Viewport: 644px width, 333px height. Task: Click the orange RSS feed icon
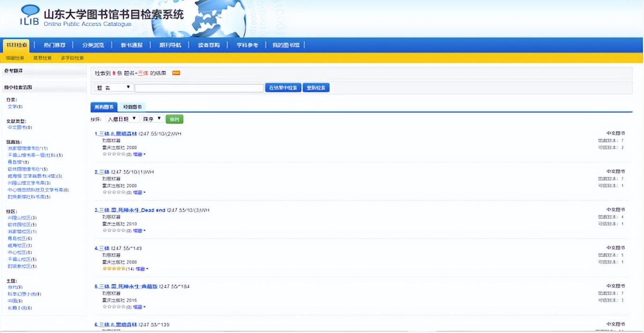click(x=176, y=73)
